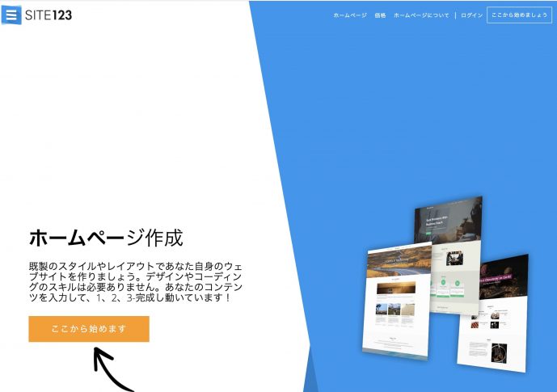Open the ホームページについて menu item
The image size is (557, 392).
click(421, 15)
